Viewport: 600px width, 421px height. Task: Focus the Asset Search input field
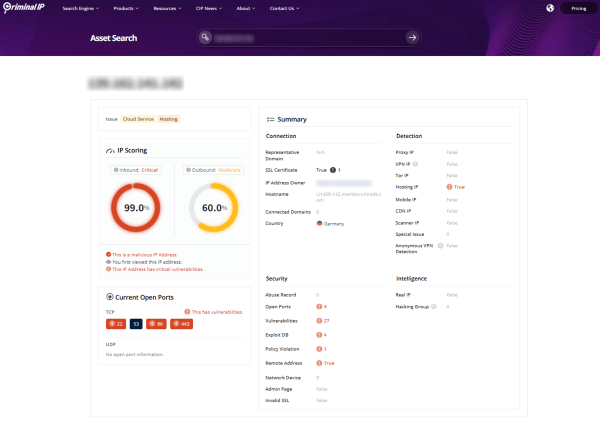308,38
